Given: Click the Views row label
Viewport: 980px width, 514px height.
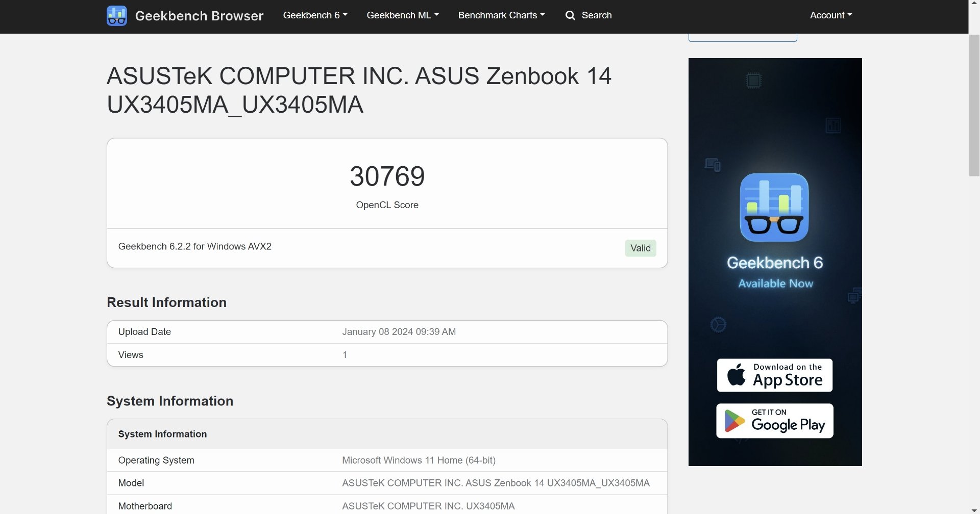Looking at the screenshot, I should click(131, 355).
